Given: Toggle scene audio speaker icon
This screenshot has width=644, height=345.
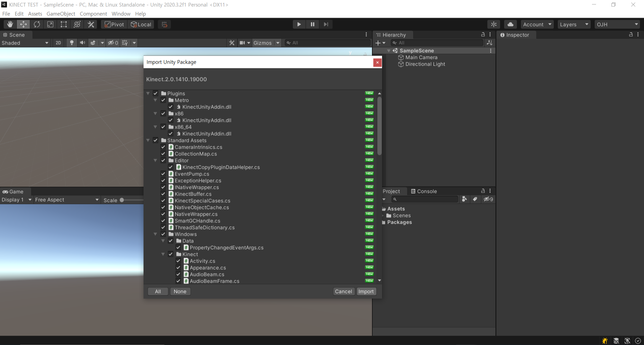Looking at the screenshot, I should pyautogui.click(x=82, y=43).
